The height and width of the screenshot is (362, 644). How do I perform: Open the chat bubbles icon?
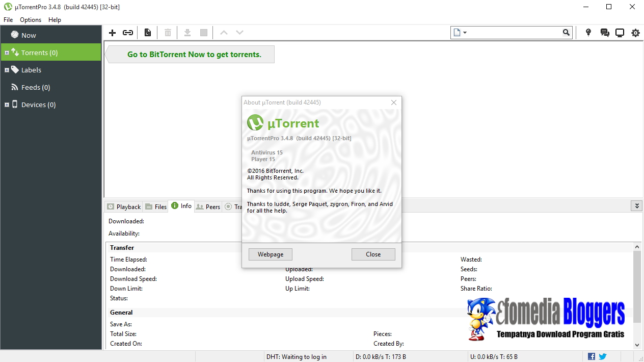click(605, 33)
